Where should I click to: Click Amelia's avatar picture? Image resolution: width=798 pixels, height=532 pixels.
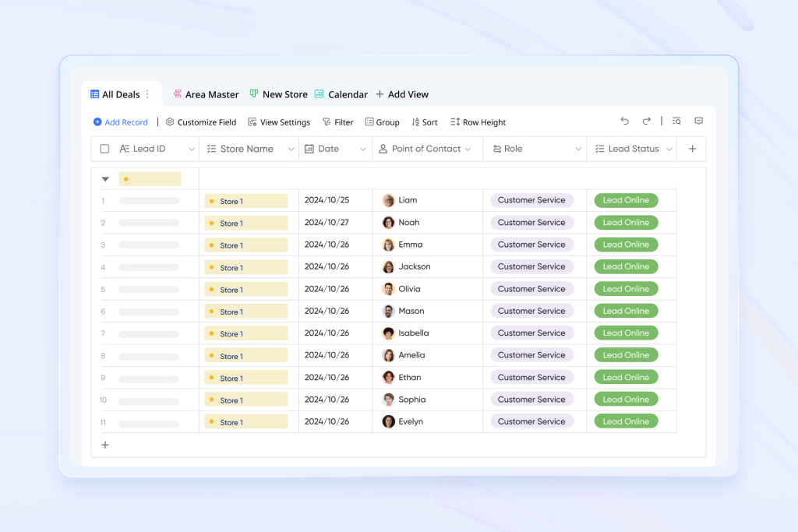pyautogui.click(x=388, y=355)
